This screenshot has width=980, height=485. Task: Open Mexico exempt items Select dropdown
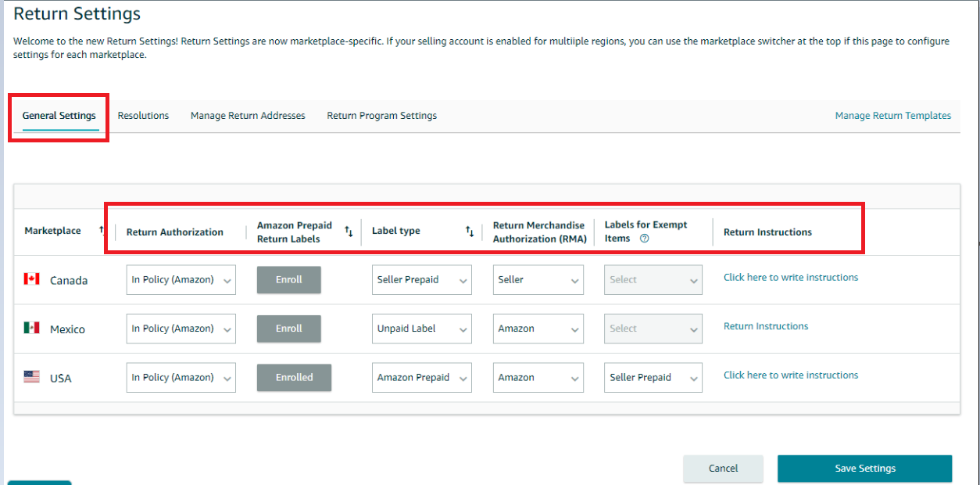point(653,329)
